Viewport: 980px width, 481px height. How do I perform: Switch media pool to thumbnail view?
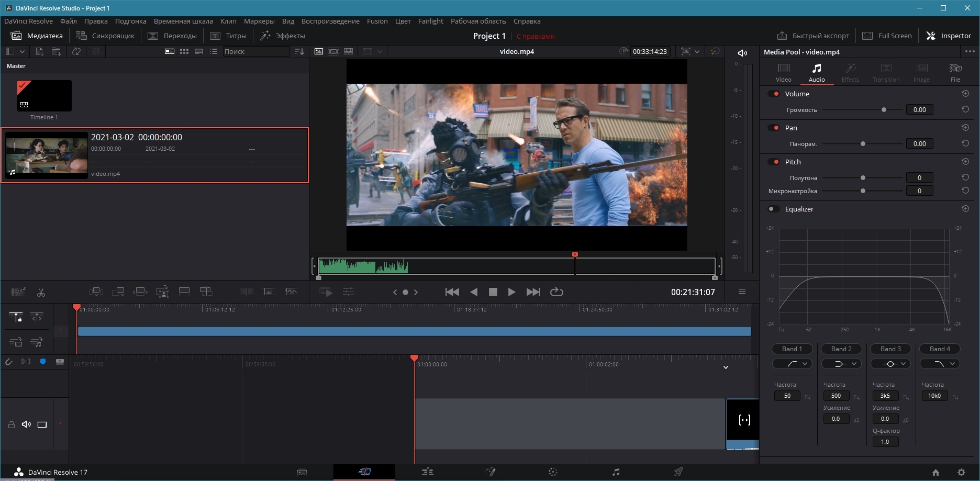(x=184, y=51)
